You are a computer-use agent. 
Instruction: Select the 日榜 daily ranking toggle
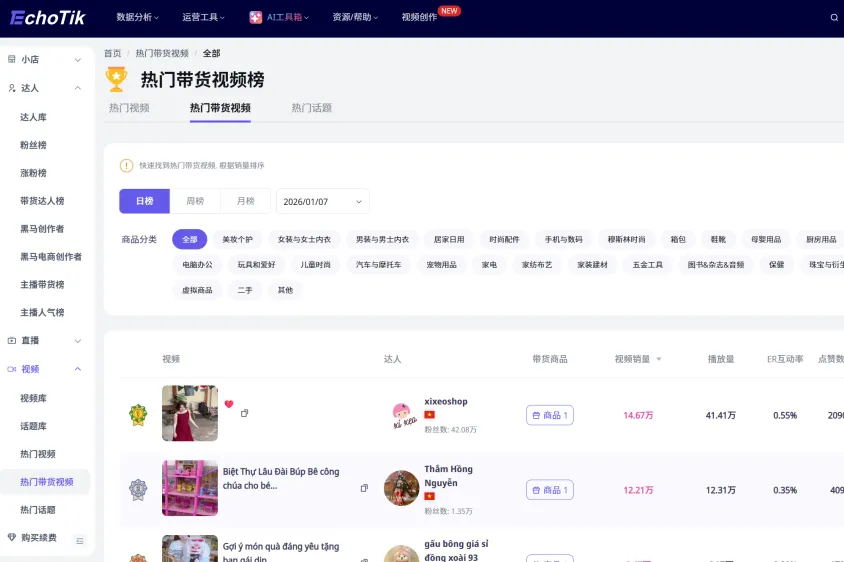coord(144,201)
